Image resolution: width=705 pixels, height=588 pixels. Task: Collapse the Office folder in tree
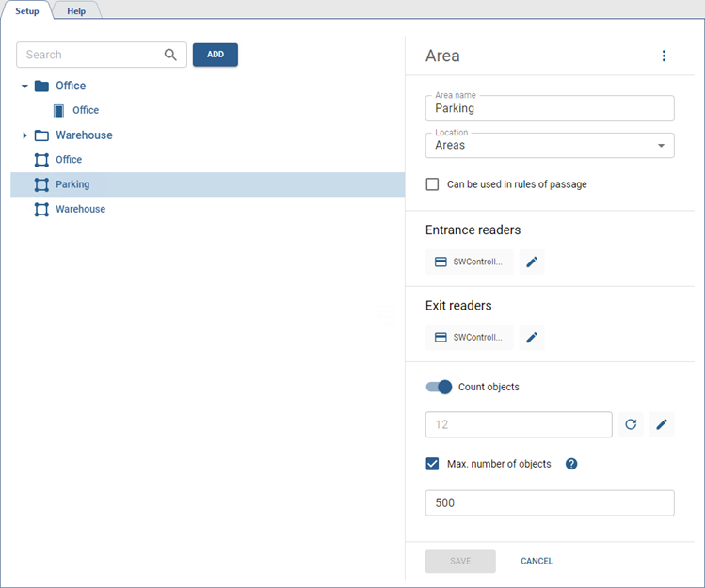pyautogui.click(x=24, y=86)
